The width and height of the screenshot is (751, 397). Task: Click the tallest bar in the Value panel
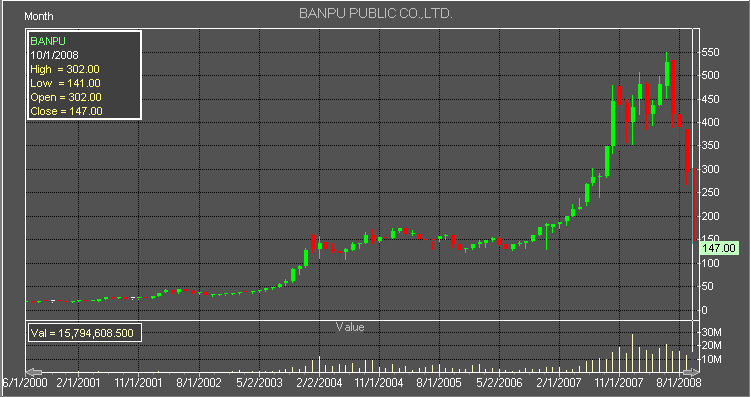(x=632, y=353)
